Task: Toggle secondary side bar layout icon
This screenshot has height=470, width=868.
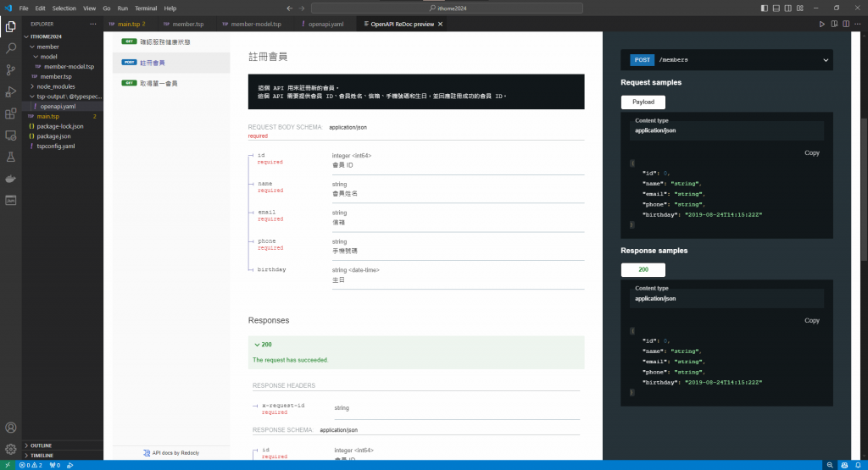Action: tap(787, 8)
